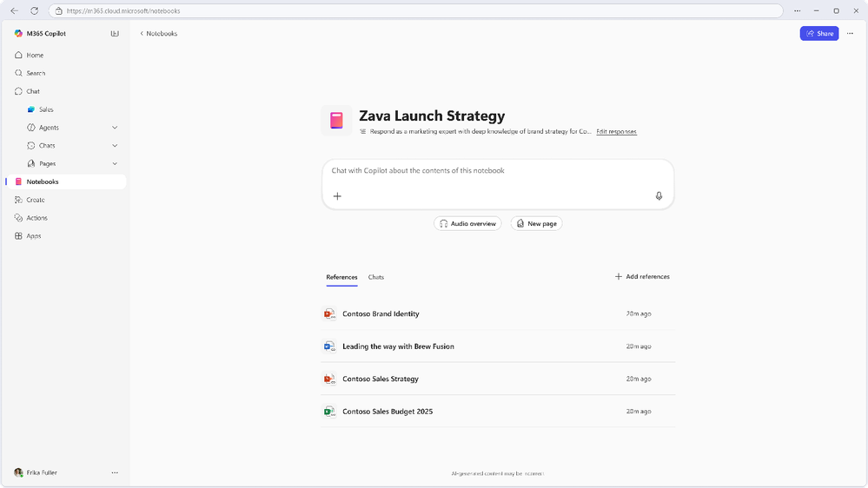Click the Audio overview button

467,223
